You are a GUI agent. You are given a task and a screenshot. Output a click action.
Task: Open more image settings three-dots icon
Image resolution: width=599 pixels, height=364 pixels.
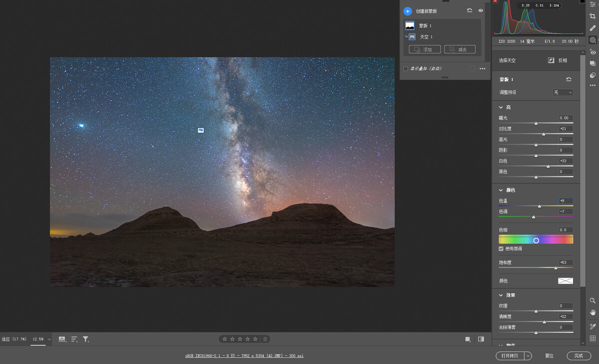[593, 86]
